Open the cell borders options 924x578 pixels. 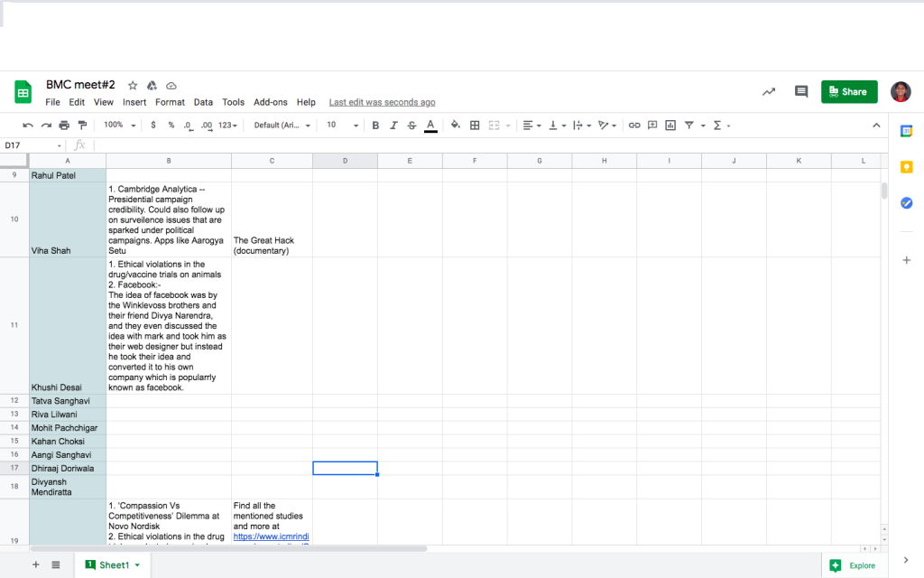[x=475, y=125]
